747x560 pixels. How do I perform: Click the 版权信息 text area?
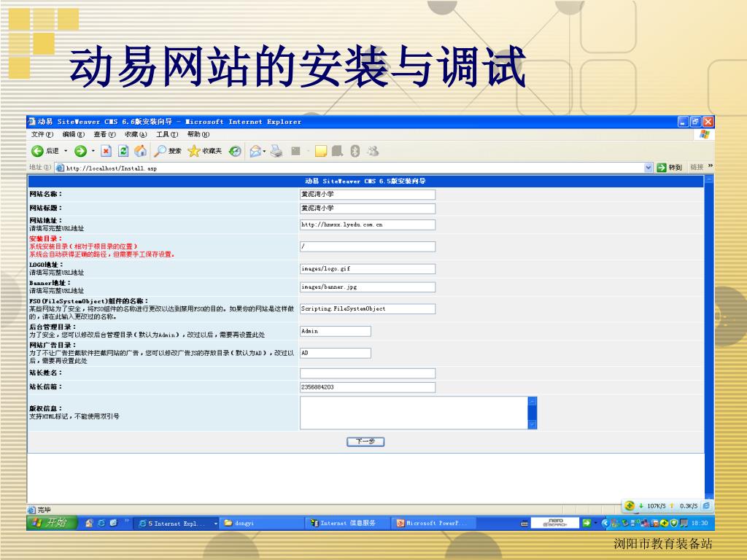(x=414, y=413)
